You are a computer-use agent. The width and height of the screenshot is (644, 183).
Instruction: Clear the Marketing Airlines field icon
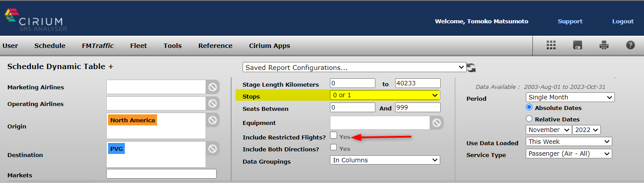point(213,87)
